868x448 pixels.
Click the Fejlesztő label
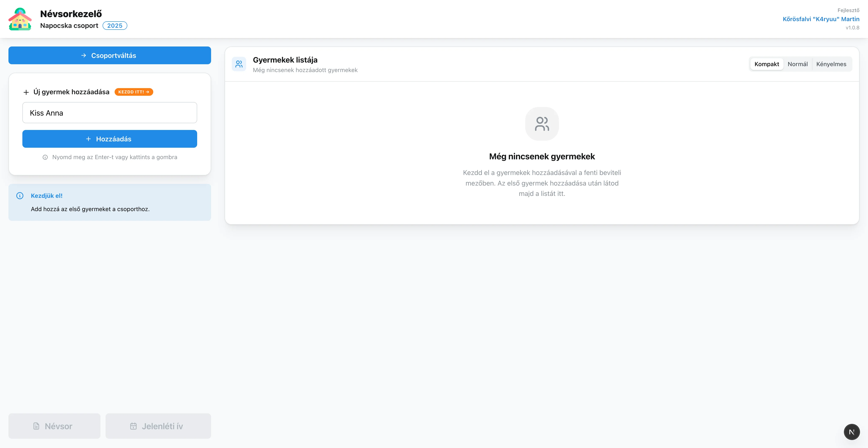click(x=848, y=10)
